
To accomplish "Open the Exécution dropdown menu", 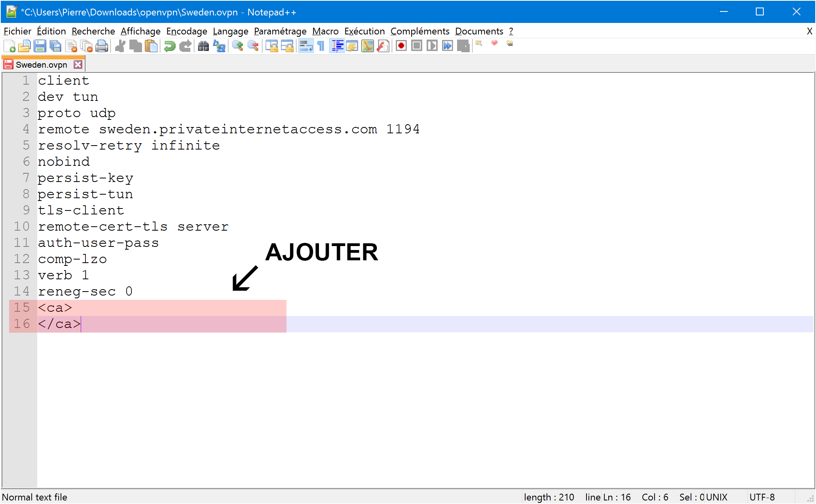I will pyautogui.click(x=364, y=32).
